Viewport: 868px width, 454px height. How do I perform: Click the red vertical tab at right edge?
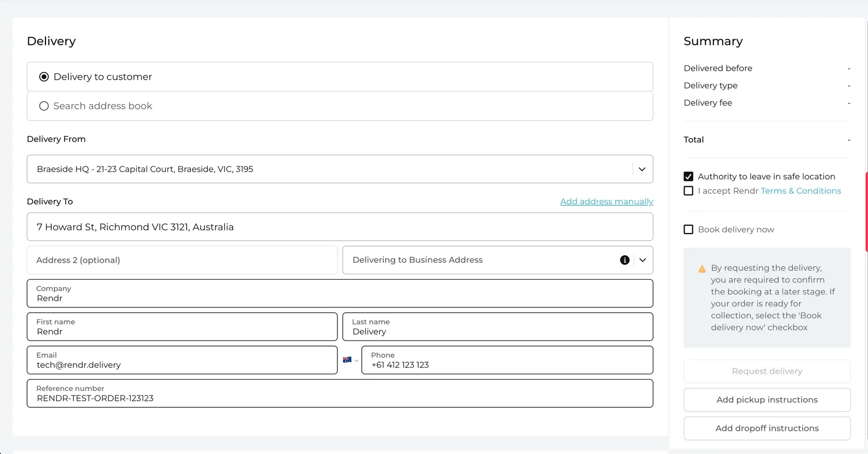pos(866,212)
